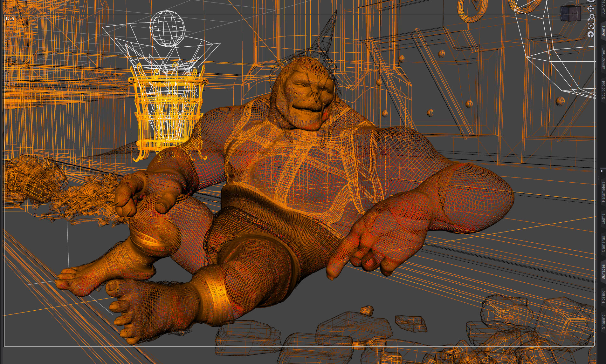Select the ogre figure's head

304,94
